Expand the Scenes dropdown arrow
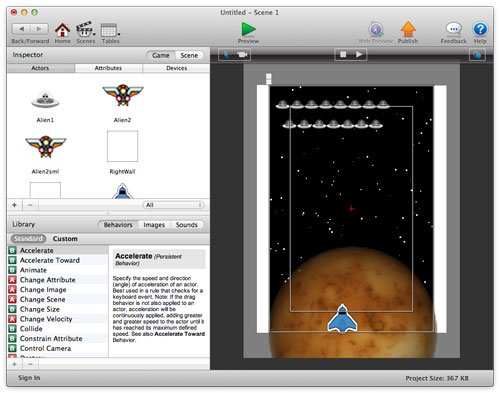 tap(94, 34)
